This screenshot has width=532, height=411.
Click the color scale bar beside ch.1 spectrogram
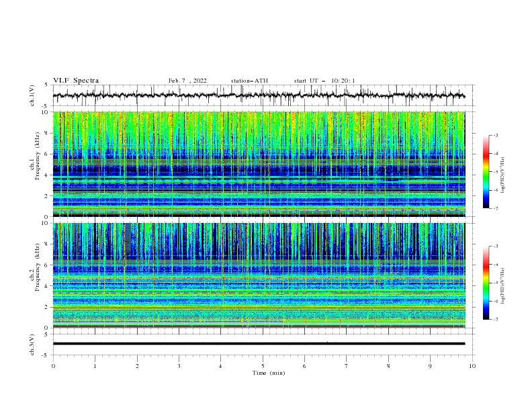point(486,171)
